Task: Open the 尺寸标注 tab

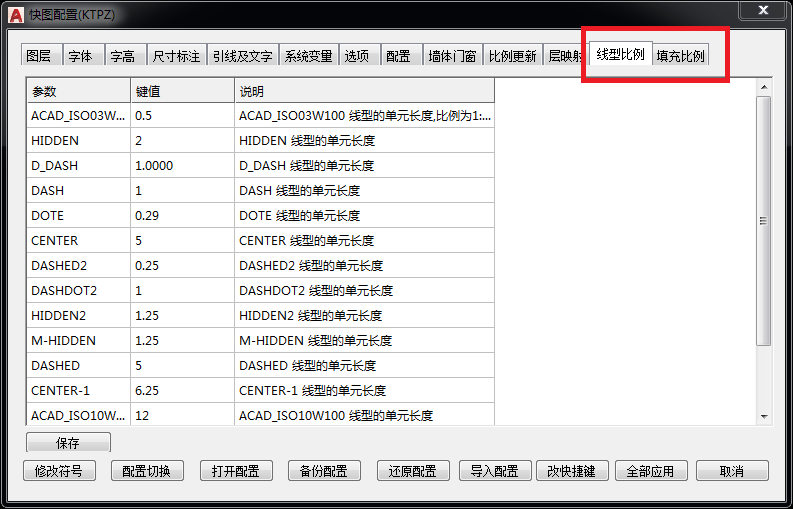Action: pyautogui.click(x=177, y=55)
